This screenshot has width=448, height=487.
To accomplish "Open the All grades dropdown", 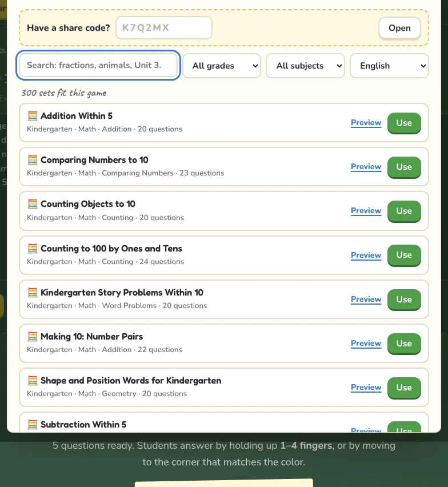I will pyautogui.click(x=222, y=66).
